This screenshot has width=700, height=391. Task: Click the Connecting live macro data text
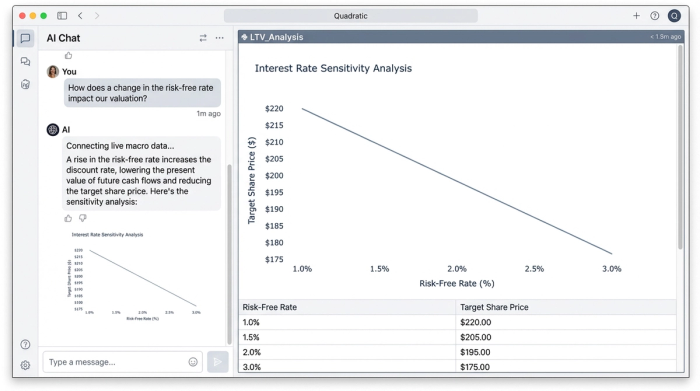(x=120, y=146)
